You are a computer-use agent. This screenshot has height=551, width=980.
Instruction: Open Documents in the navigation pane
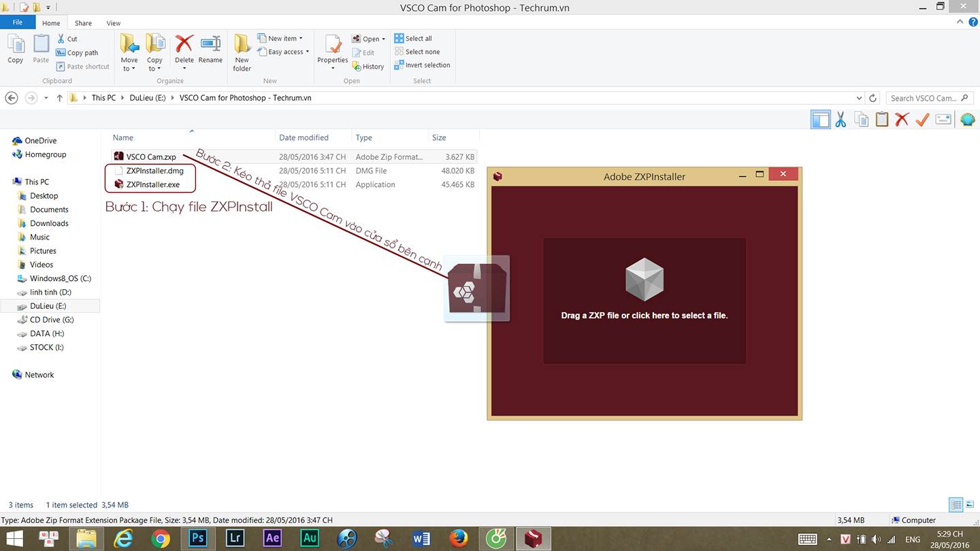coord(49,210)
